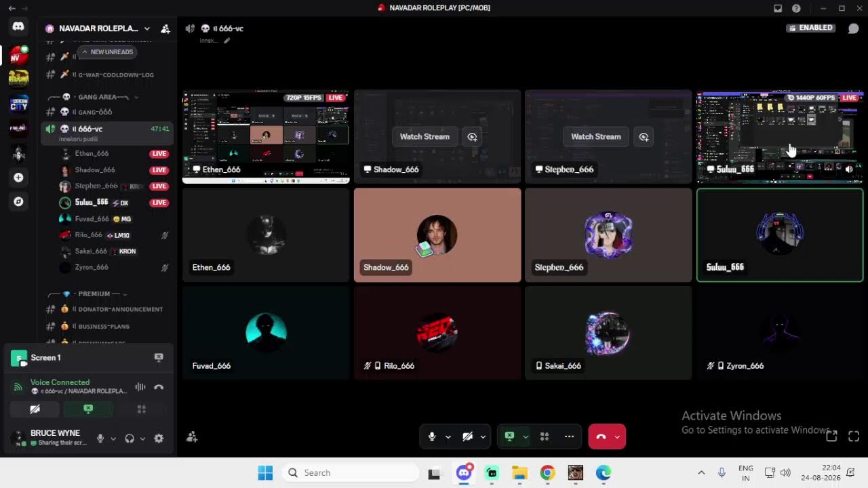Open microphone input options in the call bar
This screenshot has height=488, width=868.
pyautogui.click(x=448, y=437)
